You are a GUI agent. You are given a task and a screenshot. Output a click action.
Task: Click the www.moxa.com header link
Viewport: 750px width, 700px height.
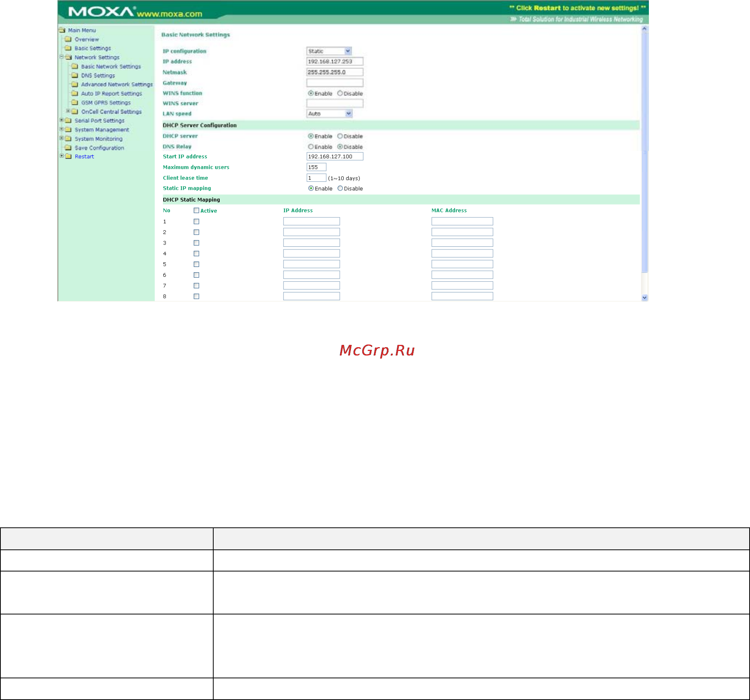pyautogui.click(x=170, y=14)
